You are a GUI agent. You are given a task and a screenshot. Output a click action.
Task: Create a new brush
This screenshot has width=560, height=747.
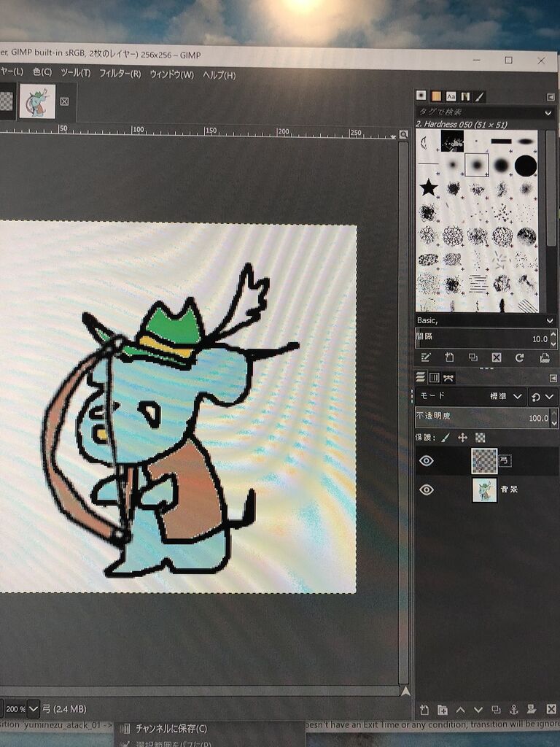[449, 357]
